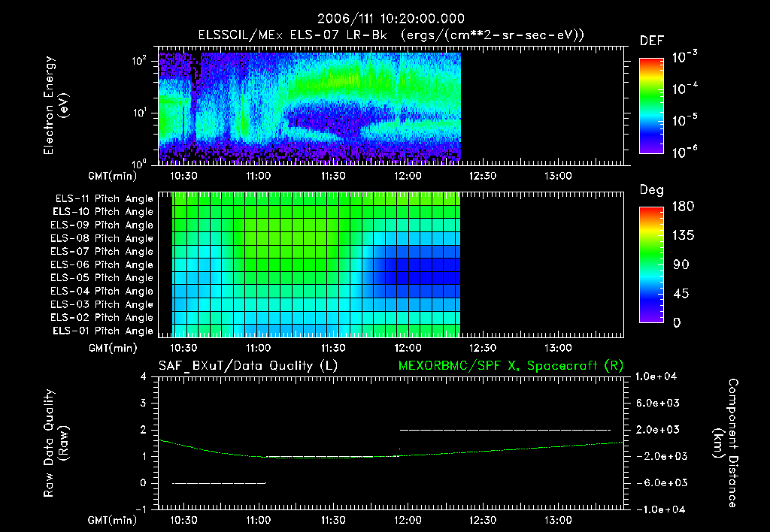770x532 pixels.
Task: Select the Raw Data Quality (Raw) axis label
Action: pyautogui.click(x=56, y=443)
